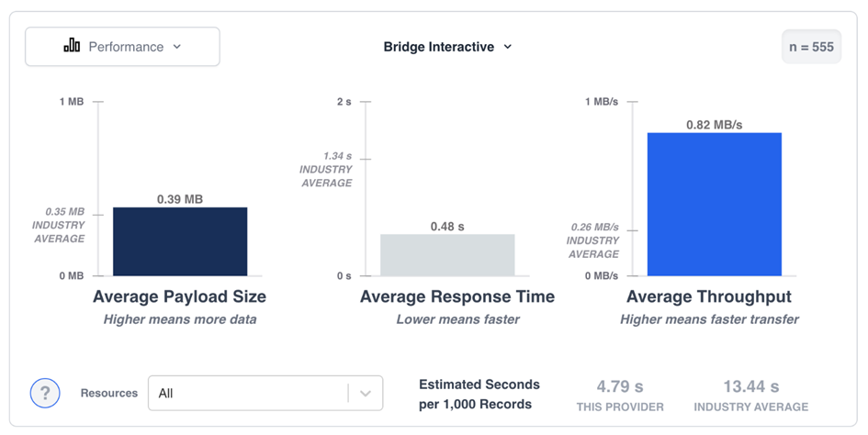Click the Bridge Interactive chevron icon

tap(508, 47)
